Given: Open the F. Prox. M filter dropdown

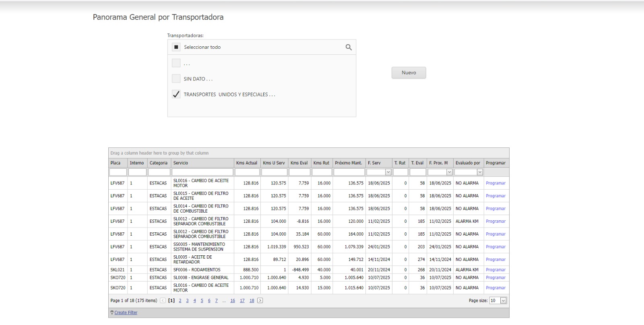Looking at the screenshot, I should tap(449, 172).
